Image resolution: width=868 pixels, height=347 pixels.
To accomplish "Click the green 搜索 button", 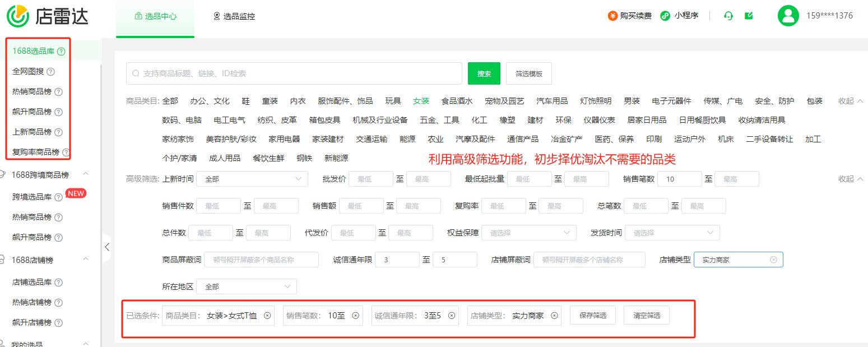I will [x=484, y=73].
